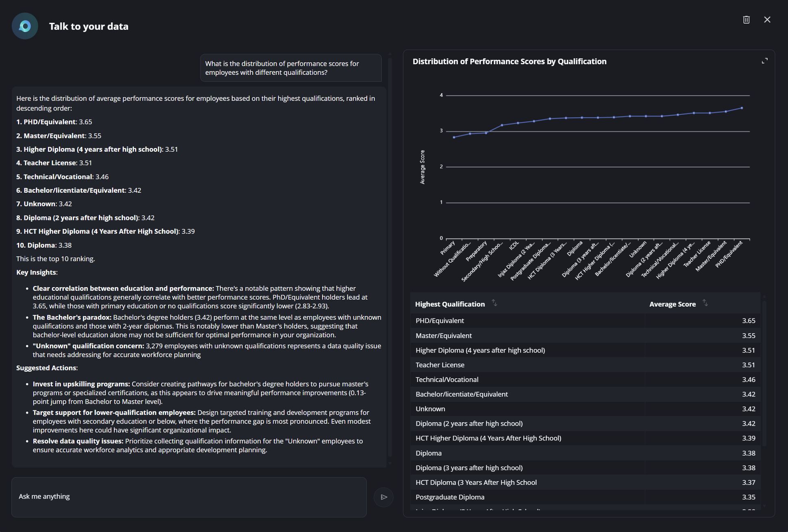The width and height of the screenshot is (788, 532).
Task: Click the send message arrow button
Action: coord(383,497)
